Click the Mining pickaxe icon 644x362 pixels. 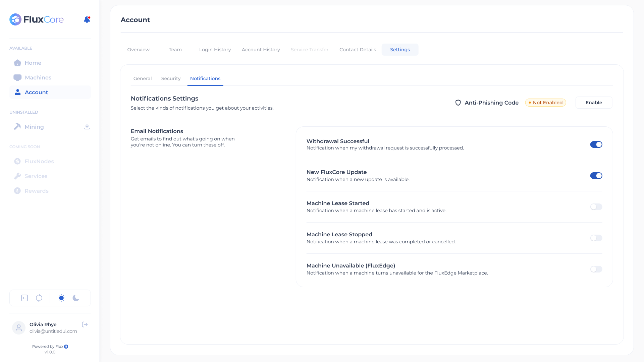point(17,127)
